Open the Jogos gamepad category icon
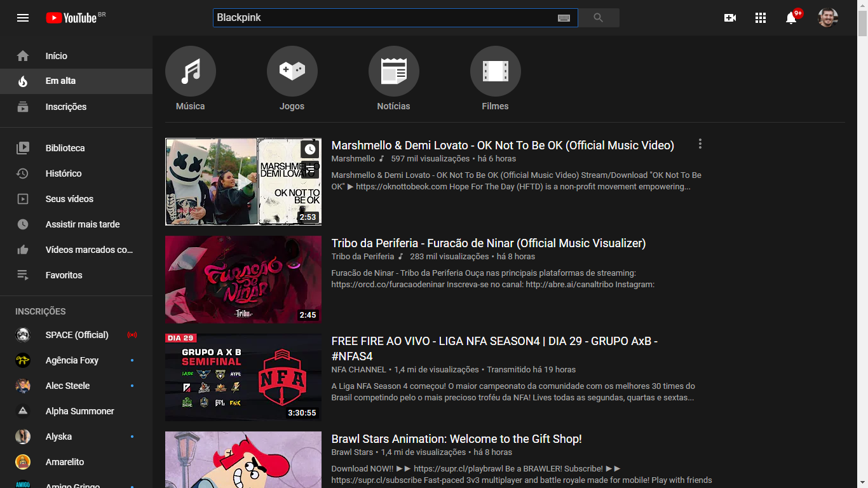 click(x=292, y=71)
